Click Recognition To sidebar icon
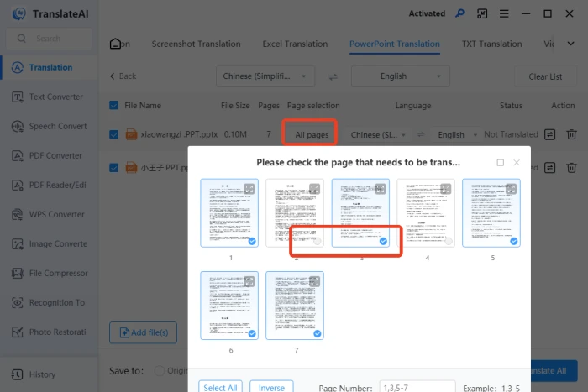The width and height of the screenshot is (588, 392). click(x=18, y=302)
